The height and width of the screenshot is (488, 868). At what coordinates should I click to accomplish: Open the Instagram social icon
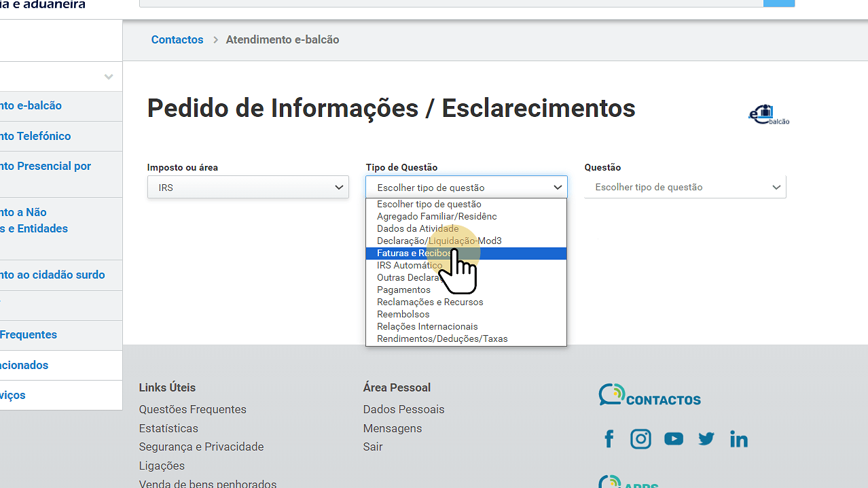tap(640, 439)
